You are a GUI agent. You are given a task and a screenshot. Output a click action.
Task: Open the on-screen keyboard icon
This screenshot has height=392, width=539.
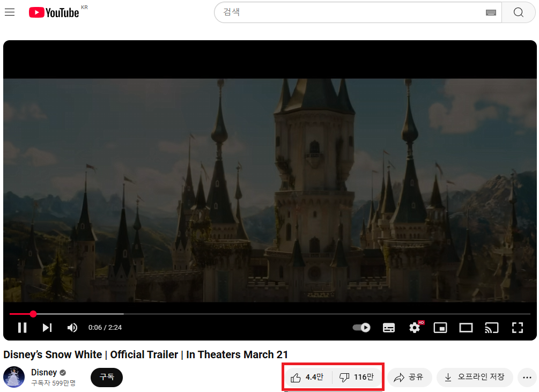(x=491, y=13)
